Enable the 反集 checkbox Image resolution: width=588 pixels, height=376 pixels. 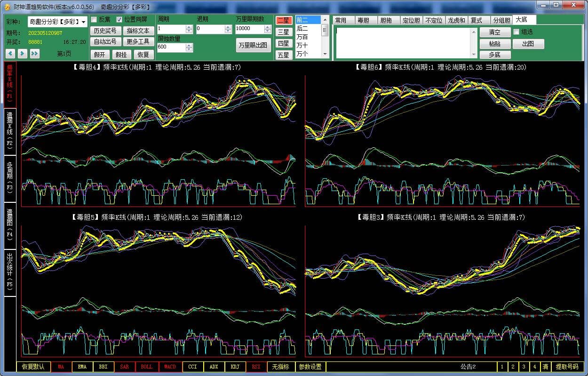point(94,20)
